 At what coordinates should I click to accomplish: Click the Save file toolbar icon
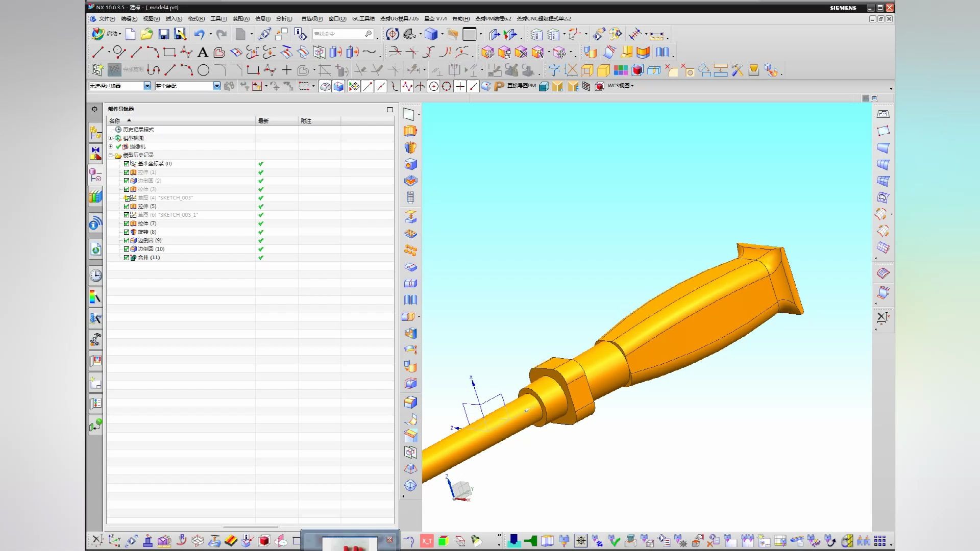[163, 34]
